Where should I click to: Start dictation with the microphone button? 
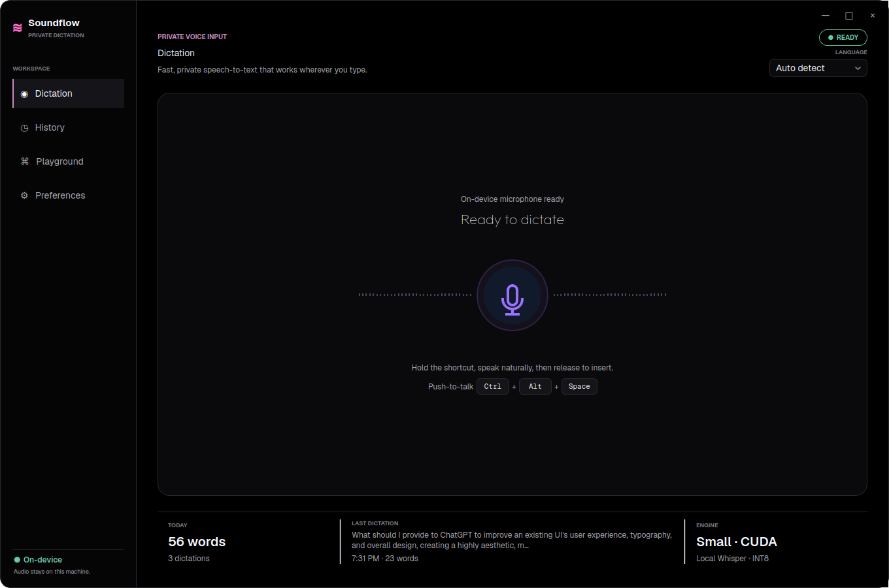pyautogui.click(x=512, y=295)
